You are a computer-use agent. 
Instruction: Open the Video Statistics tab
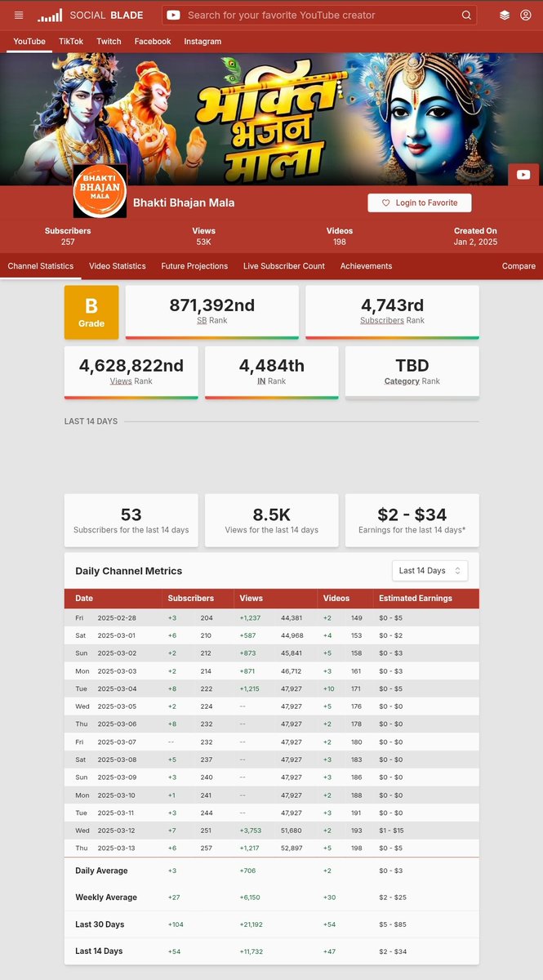[x=118, y=266]
